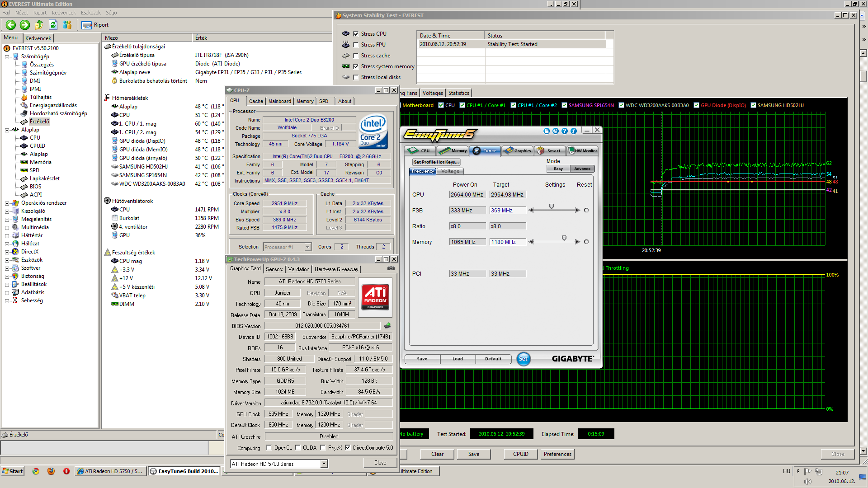Enable the Stress cache checkbox
The image size is (868, 488).
pos(356,56)
